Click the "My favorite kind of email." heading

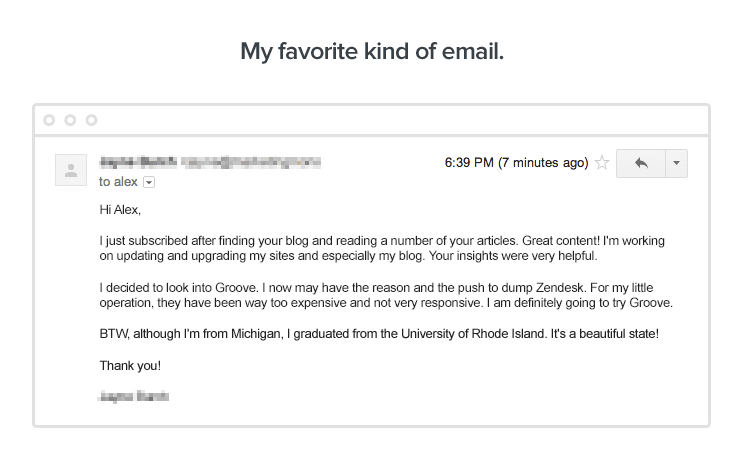click(371, 50)
